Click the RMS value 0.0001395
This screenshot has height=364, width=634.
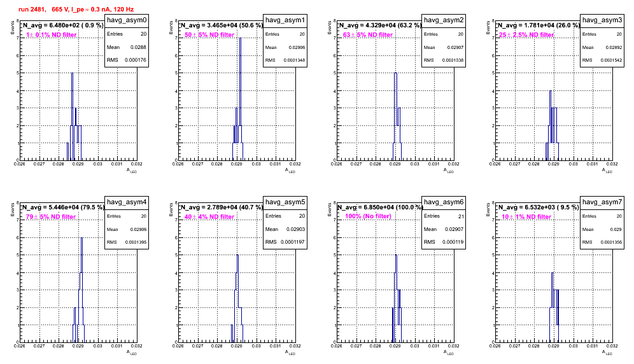coord(136,242)
